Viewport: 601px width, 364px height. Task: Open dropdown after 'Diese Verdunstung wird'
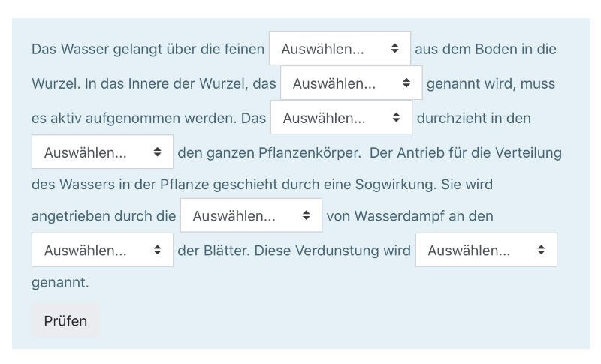[x=486, y=250]
